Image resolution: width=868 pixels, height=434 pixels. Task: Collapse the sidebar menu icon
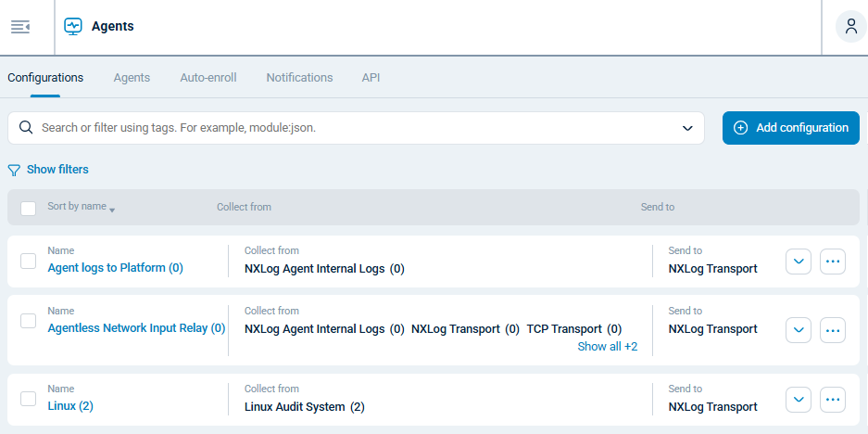(20, 27)
